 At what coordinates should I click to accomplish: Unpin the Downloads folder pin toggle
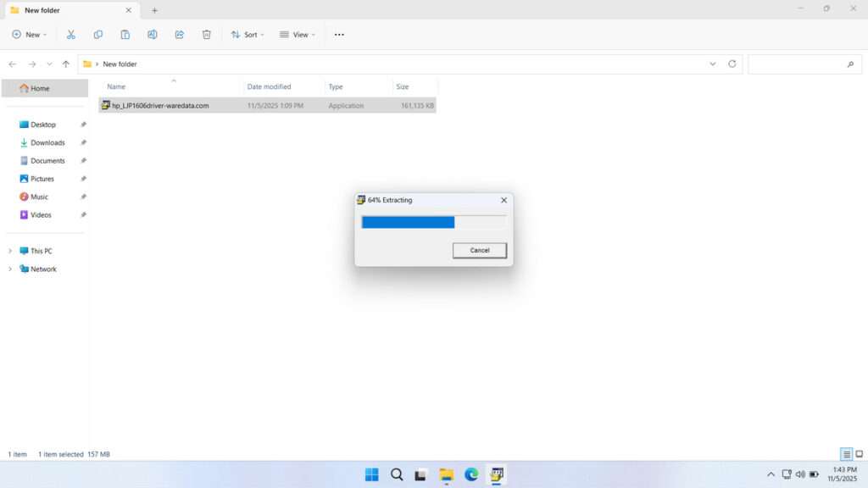point(82,142)
